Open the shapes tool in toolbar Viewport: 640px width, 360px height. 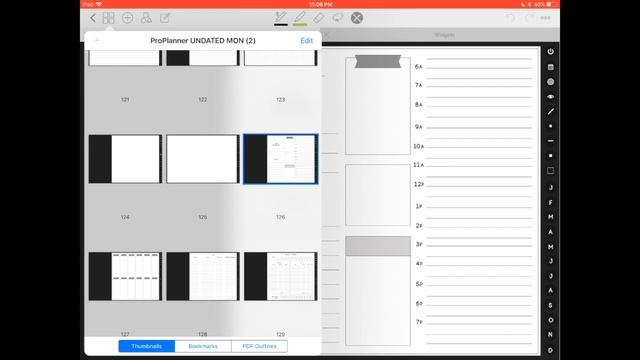pyautogui.click(x=146, y=18)
